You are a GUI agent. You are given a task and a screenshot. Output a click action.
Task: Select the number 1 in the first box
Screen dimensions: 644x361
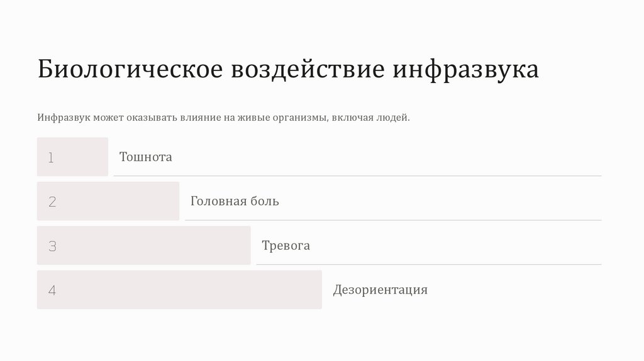[x=51, y=158]
